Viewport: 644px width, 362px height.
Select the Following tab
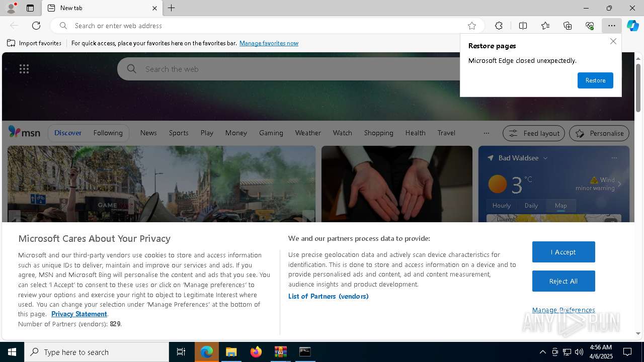(x=108, y=133)
